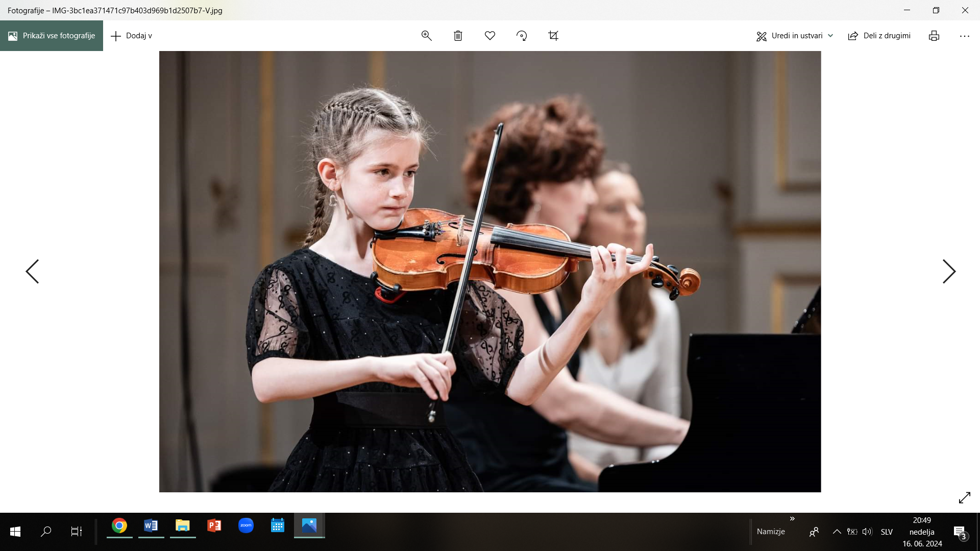
Task: Click 'Dodaj v' to add to album
Action: (x=132, y=36)
